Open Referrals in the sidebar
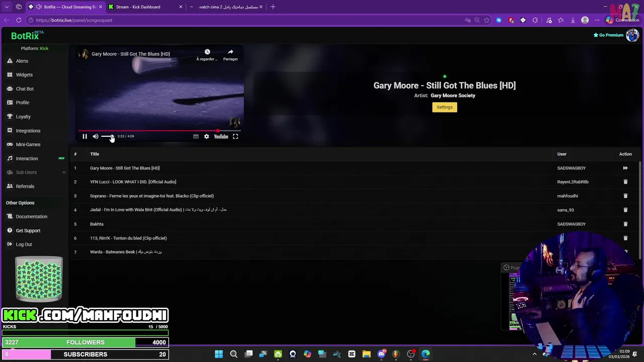Viewport: 644px width, 362px height. [25, 187]
